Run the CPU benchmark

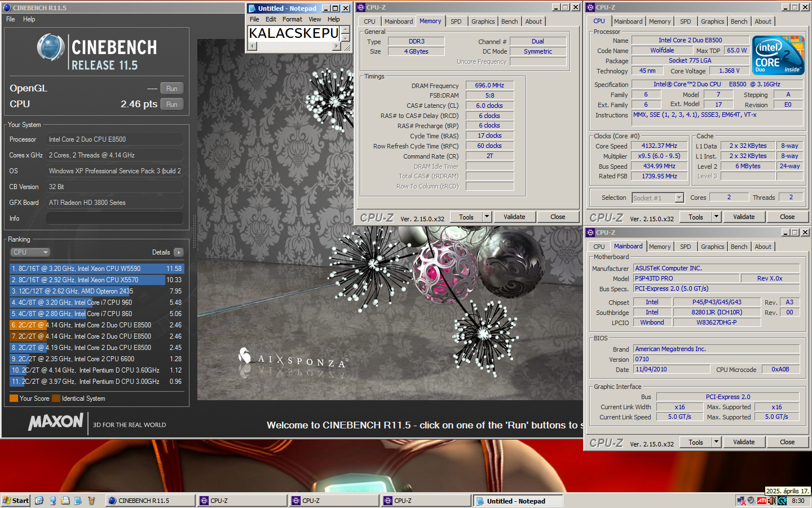[x=172, y=104]
